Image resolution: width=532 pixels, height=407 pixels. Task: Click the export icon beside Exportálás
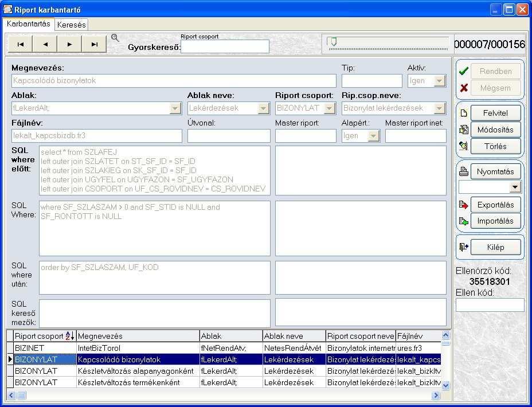click(463, 205)
